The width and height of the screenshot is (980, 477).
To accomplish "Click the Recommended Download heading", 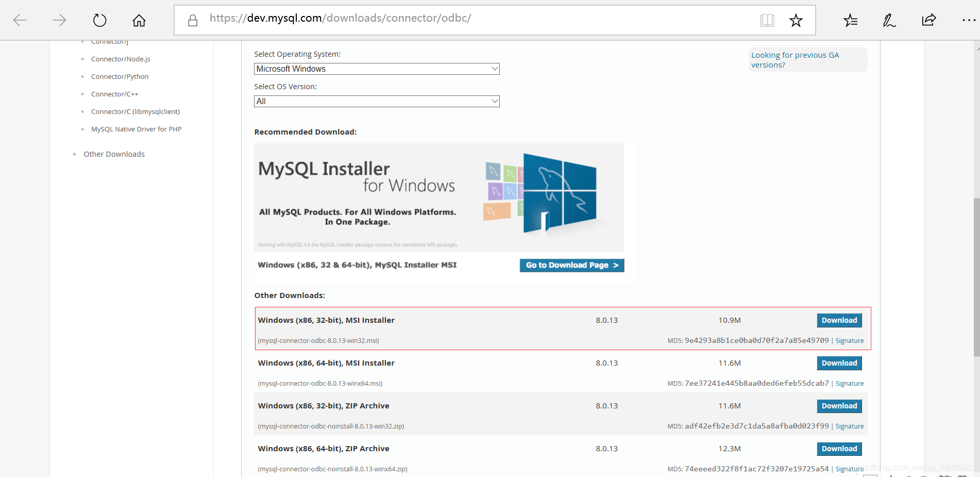I will [x=306, y=132].
